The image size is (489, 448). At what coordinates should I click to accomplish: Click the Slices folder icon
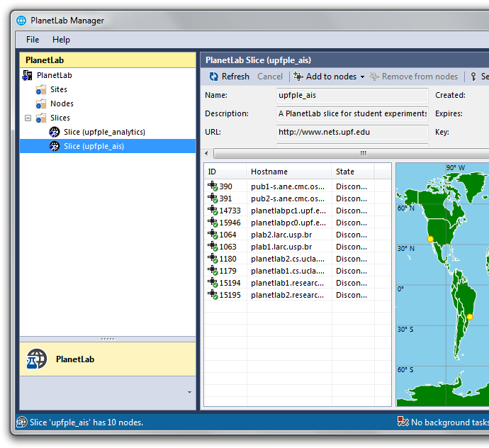click(41, 118)
